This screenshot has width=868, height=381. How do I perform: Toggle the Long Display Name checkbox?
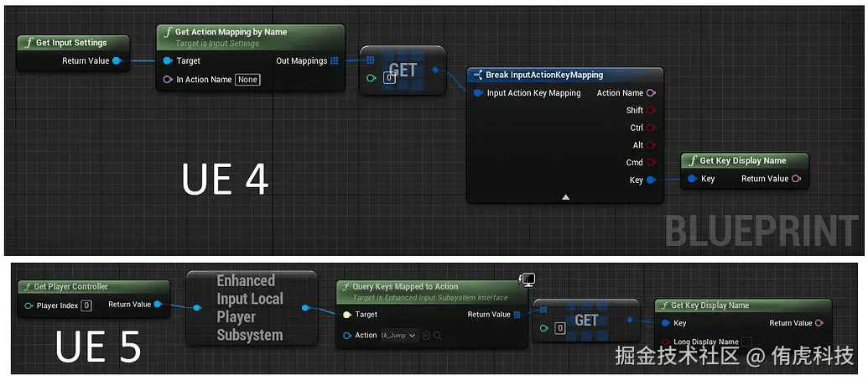(747, 342)
